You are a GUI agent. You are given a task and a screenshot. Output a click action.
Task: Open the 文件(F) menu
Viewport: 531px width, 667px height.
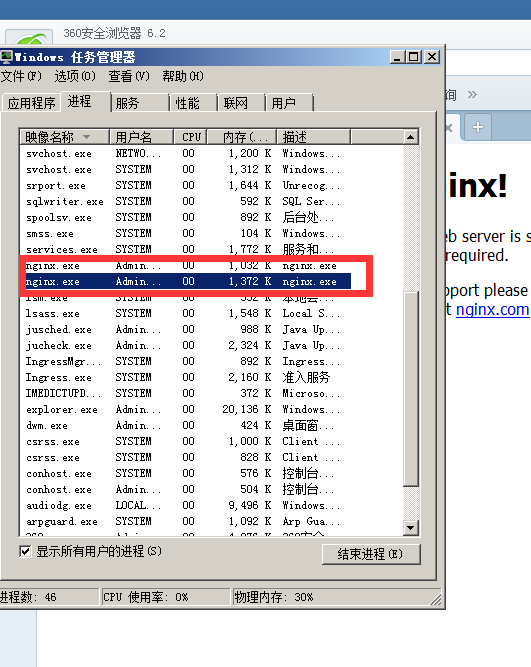21,76
